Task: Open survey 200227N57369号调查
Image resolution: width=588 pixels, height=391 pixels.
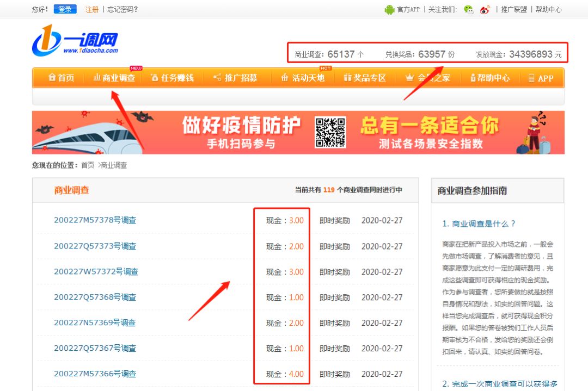Action: click(x=95, y=322)
